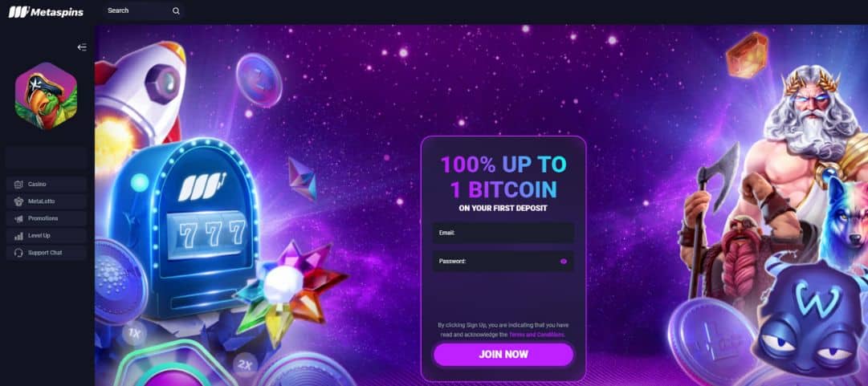
Task: Open the Terms and Conditions link
Action: 536,335
